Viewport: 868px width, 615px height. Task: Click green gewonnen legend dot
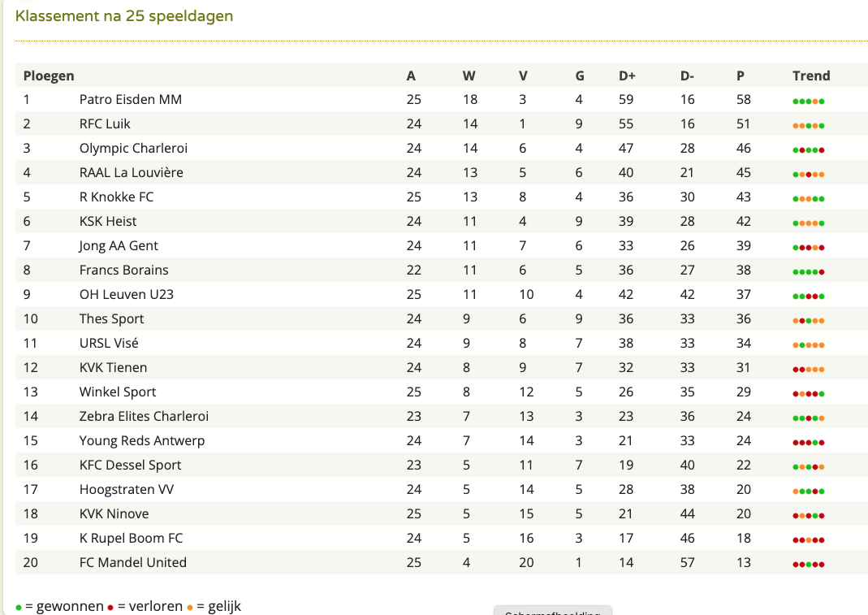(x=19, y=608)
